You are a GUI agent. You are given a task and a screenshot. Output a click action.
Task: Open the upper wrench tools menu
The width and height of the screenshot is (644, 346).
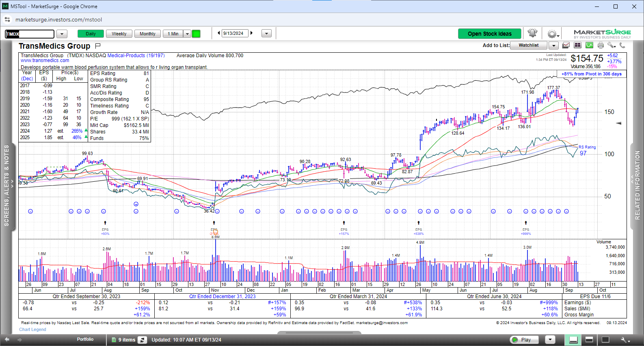click(612, 45)
